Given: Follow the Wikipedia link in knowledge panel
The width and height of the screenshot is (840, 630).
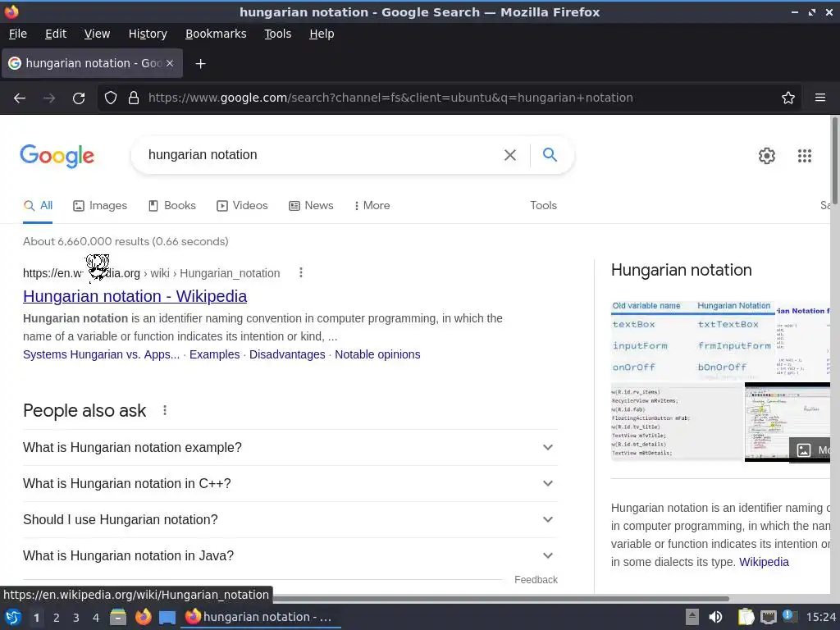Looking at the screenshot, I should [x=764, y=562].
